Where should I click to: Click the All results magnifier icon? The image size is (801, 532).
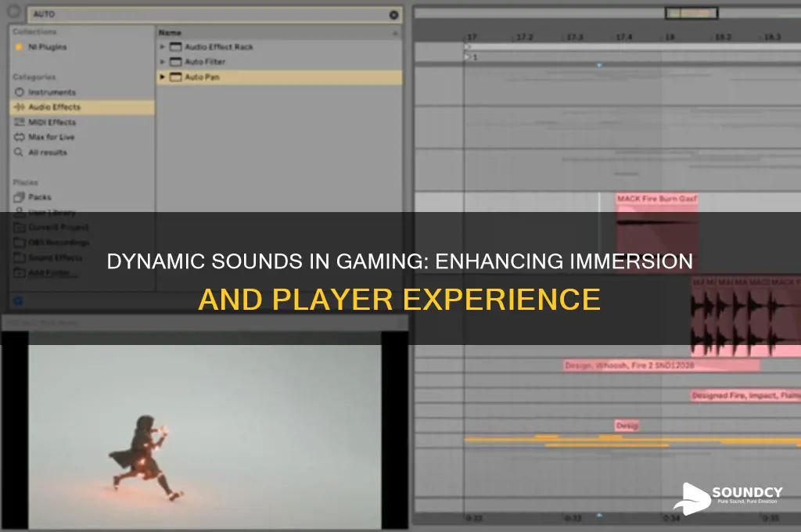(19, 152)
